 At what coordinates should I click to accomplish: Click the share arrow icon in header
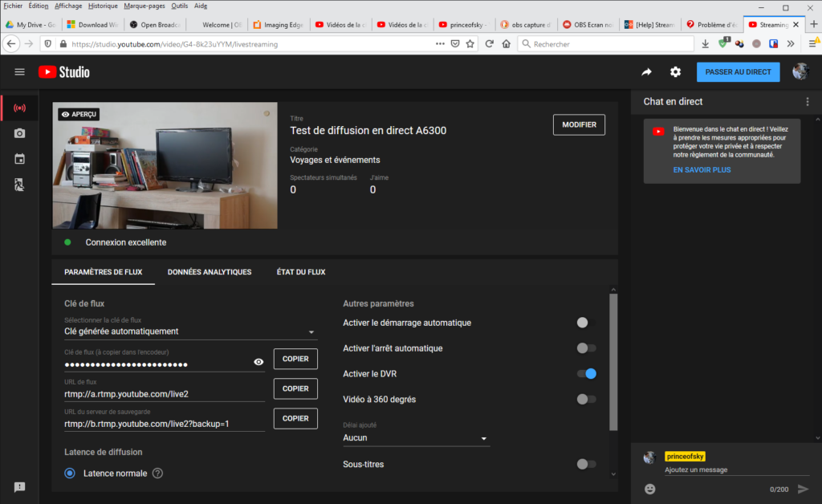647,72
